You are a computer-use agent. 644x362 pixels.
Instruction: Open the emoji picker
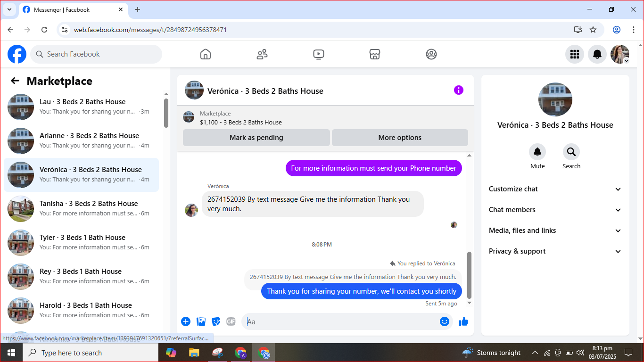click(445, 321)
